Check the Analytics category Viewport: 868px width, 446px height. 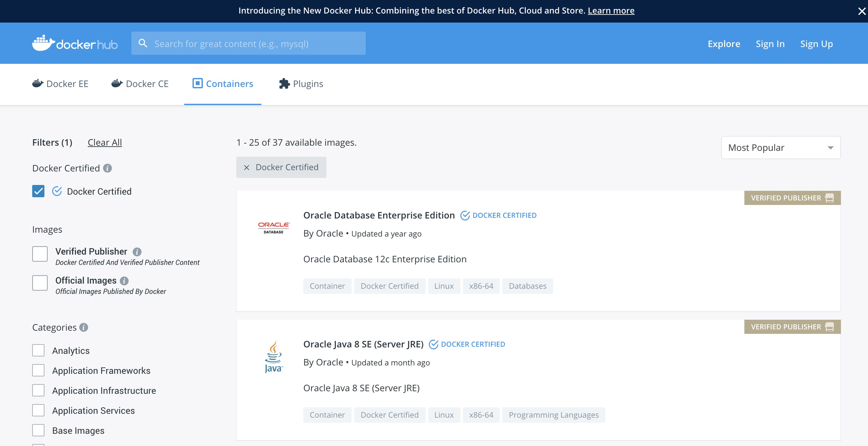coord(38,351)
